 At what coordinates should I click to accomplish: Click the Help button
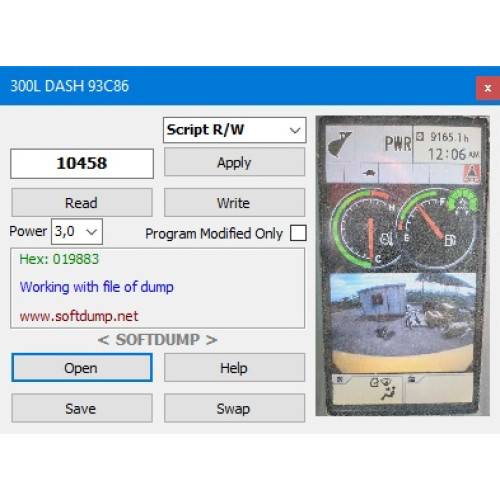234,368
